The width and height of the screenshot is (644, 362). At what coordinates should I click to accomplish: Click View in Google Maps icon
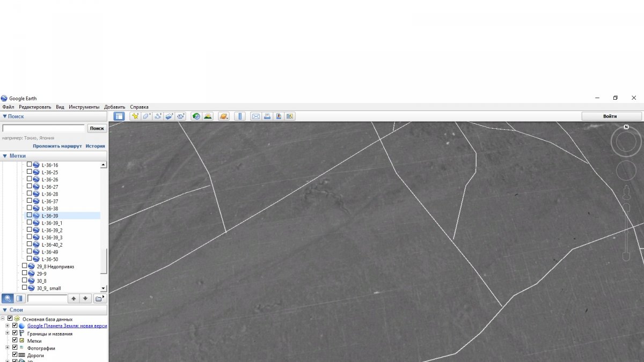290,116
